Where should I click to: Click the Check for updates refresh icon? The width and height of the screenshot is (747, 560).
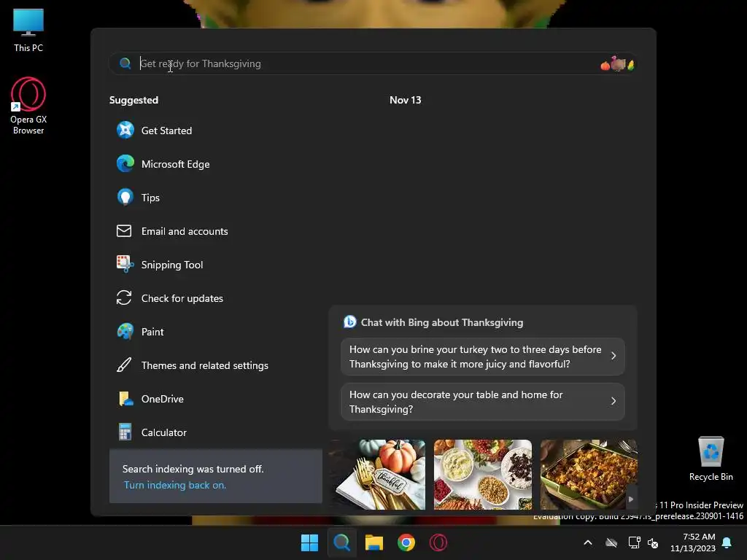point(124,298)
